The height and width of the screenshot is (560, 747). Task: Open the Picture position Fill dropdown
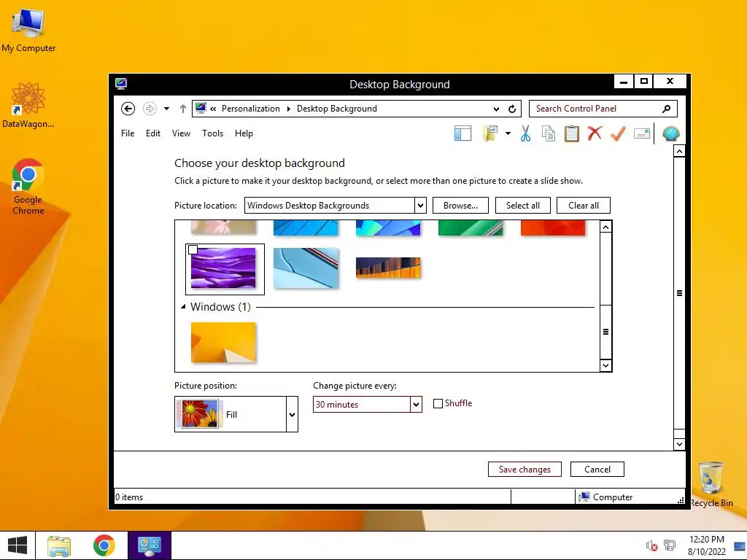pyautogui.click(x=292, y=414)
